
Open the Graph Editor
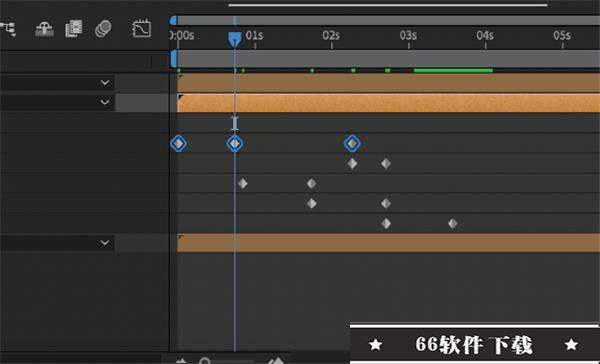coord(142,29)
